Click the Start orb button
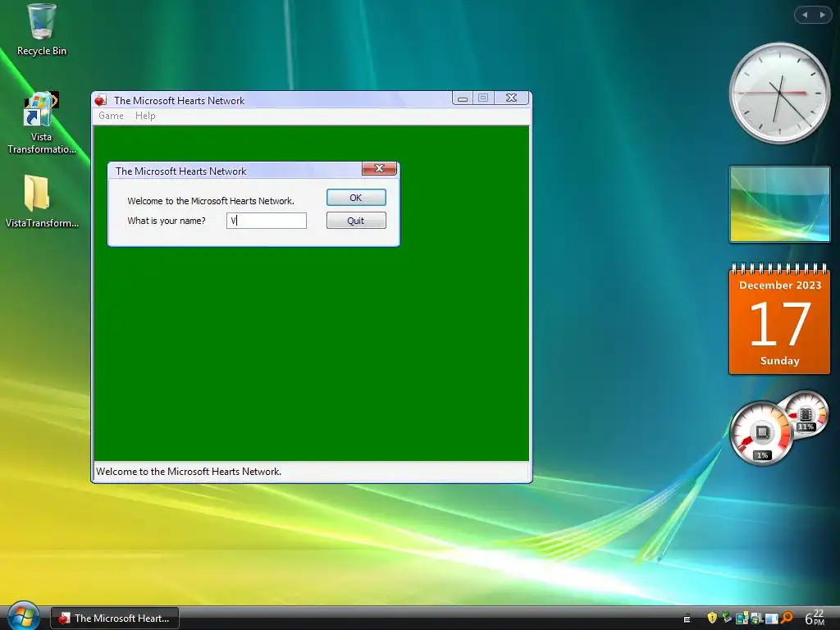840x630 pixels. pos(22,616)
